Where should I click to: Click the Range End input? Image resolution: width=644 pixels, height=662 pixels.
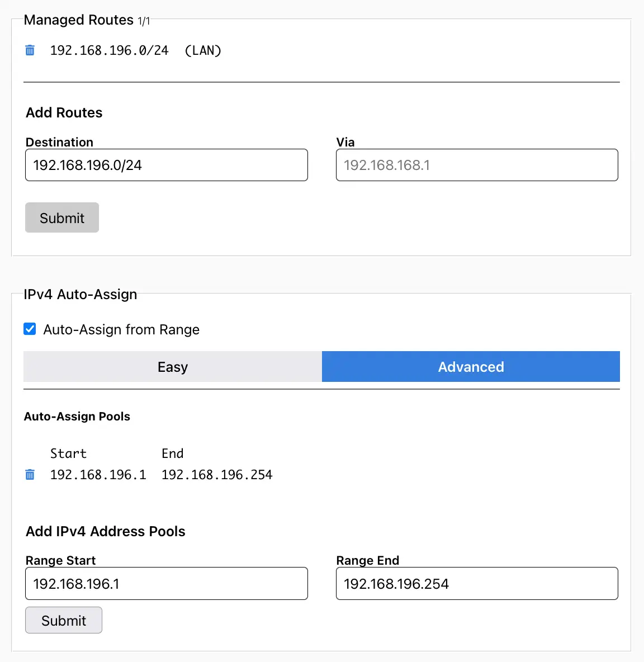(x=477, y=584)
